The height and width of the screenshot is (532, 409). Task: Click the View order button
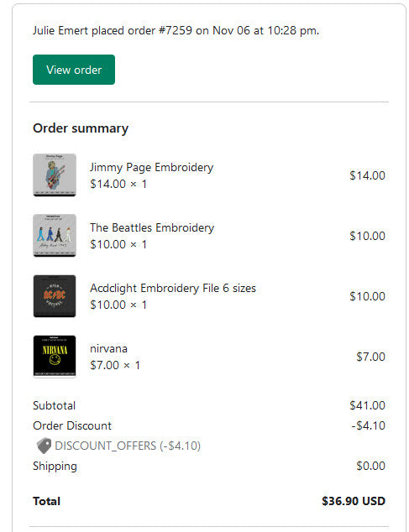[x=74, y=70]
